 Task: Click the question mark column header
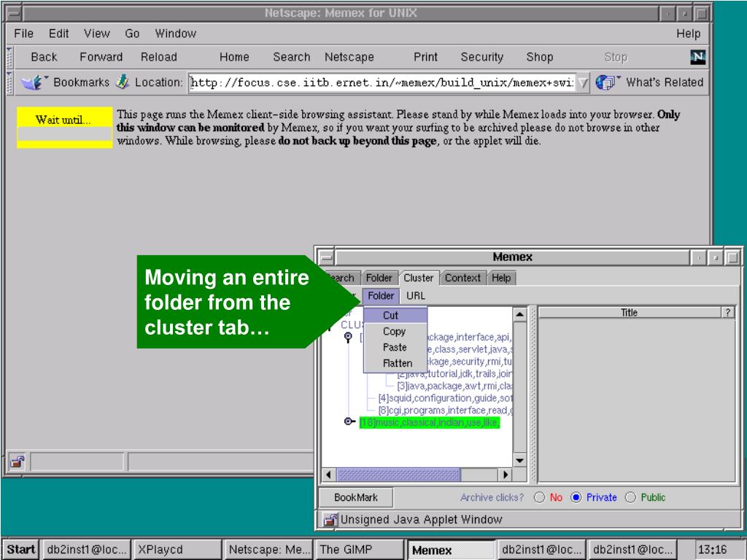tap(728, 312)
